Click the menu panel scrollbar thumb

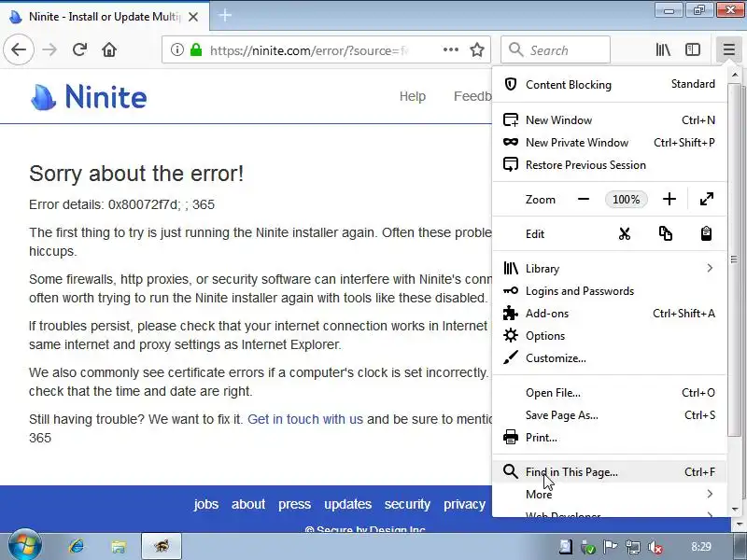tap(734, 259)
